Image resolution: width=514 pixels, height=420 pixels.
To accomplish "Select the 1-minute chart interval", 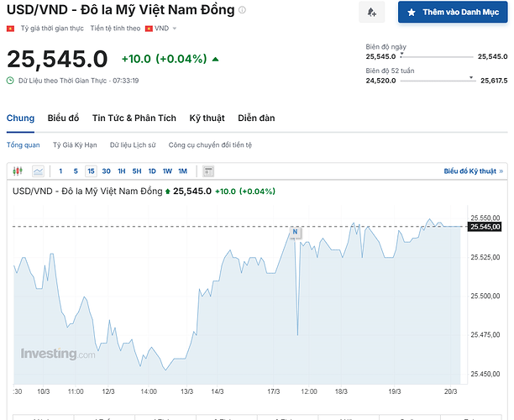I will [61, 171].
